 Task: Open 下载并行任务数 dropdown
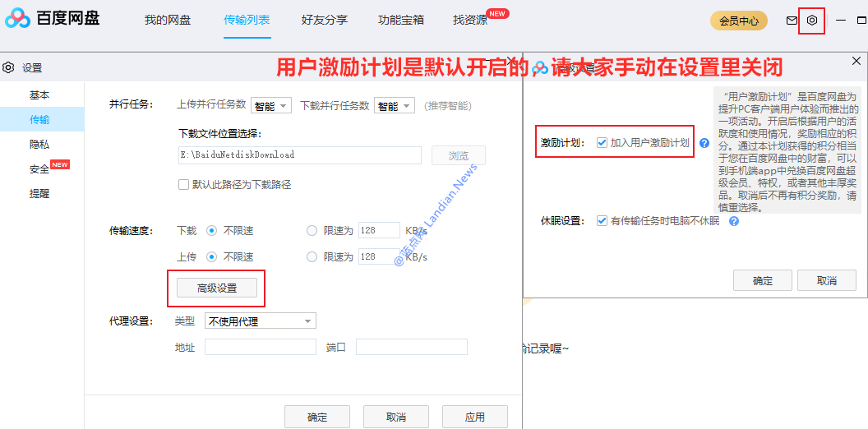coord(395,105)
